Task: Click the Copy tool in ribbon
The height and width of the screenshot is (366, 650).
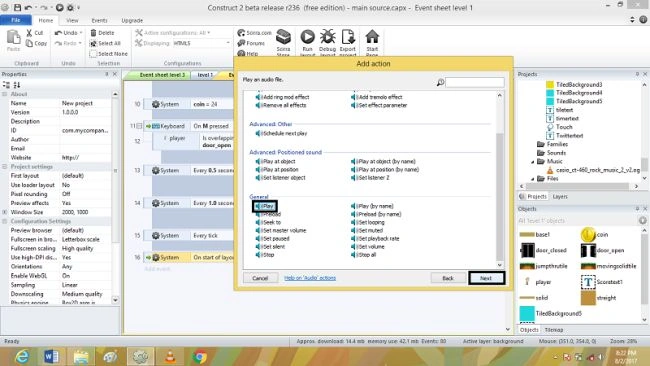Action: pos(36,43)
